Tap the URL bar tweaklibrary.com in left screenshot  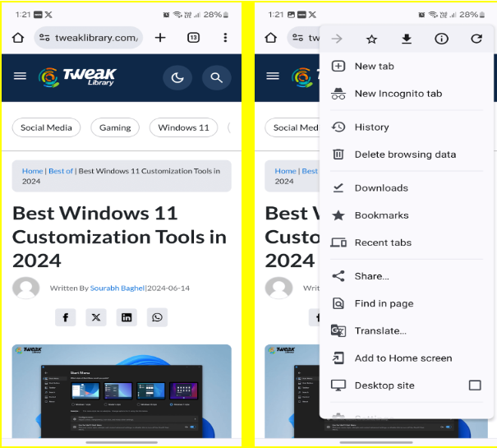tap(89, 38)
